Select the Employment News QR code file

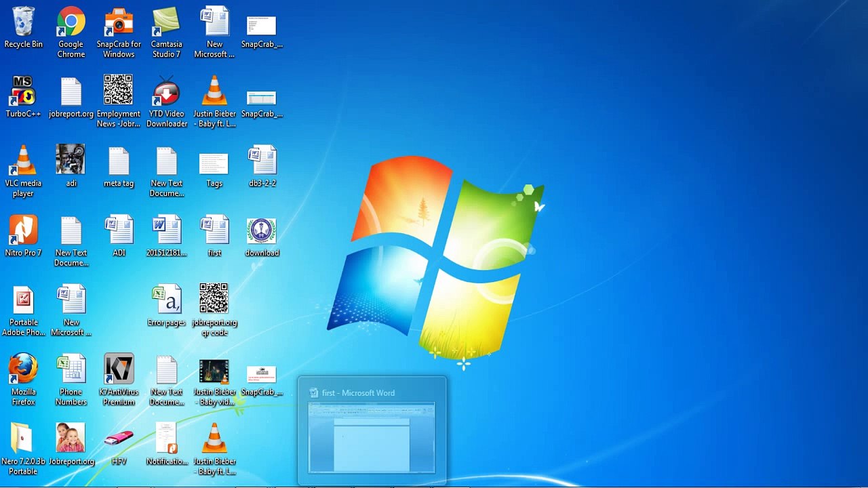coord(119,102)
